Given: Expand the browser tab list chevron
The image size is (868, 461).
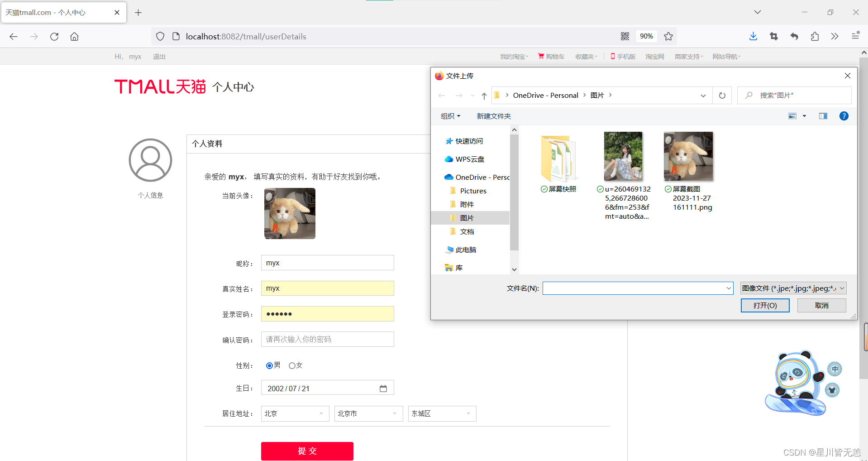Looking at the screenshot, I should click(x=758, y=12).
